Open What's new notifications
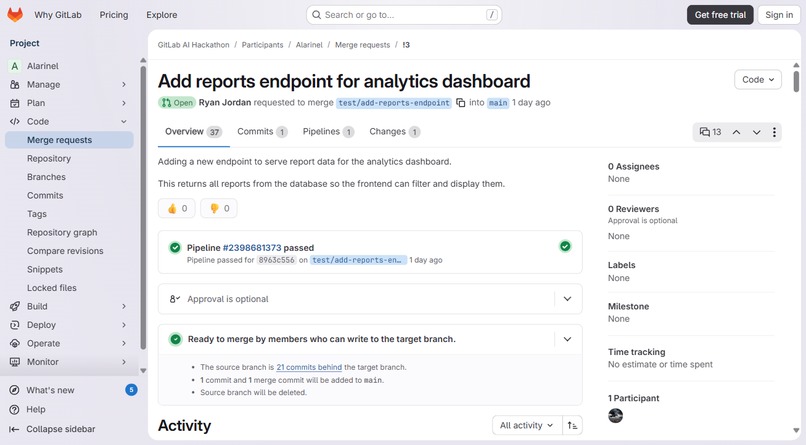Image resolution: width=806 pixels, height=445 pixels. click(73, 390)
